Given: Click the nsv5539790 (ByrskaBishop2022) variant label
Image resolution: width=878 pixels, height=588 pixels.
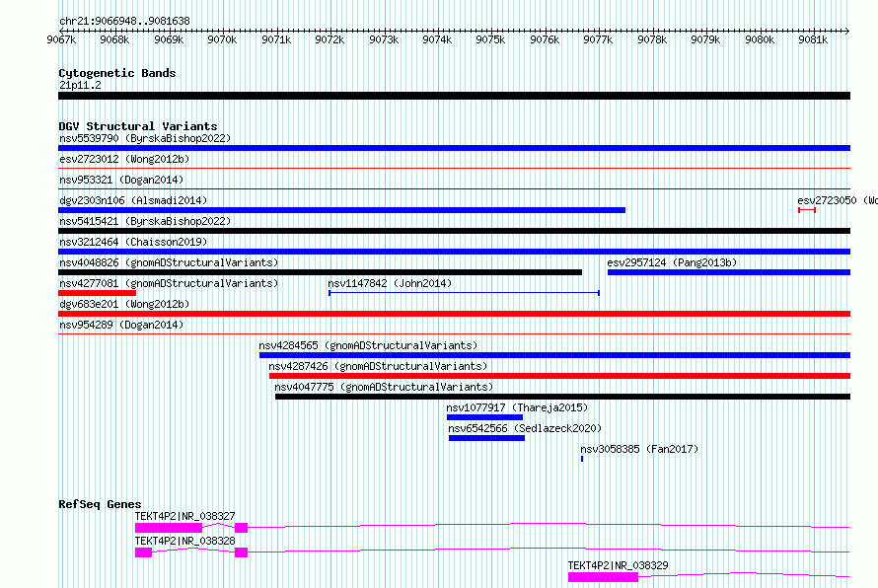Looking at the screenshot, I should click(145, 138).
